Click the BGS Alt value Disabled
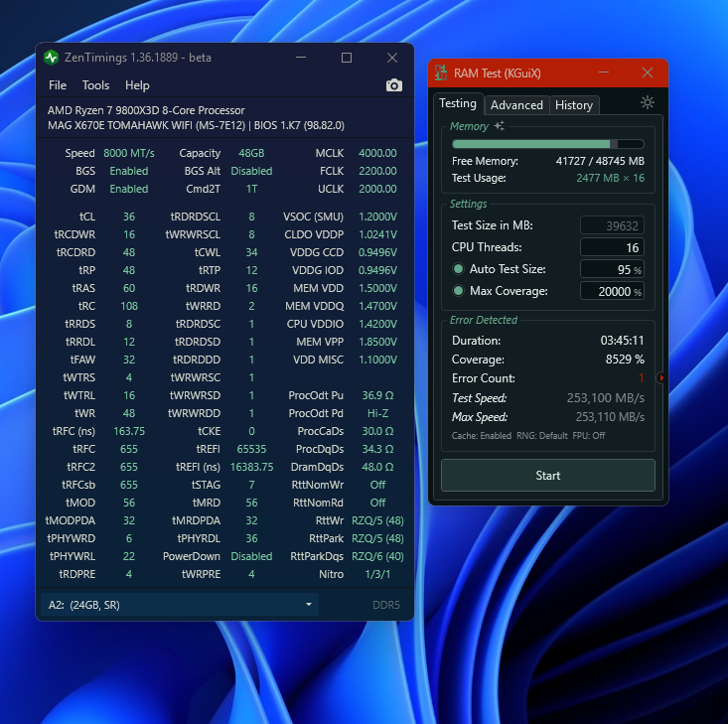This screenshot has width=728, height=724. pyautogui.click(x=251, y=171)
